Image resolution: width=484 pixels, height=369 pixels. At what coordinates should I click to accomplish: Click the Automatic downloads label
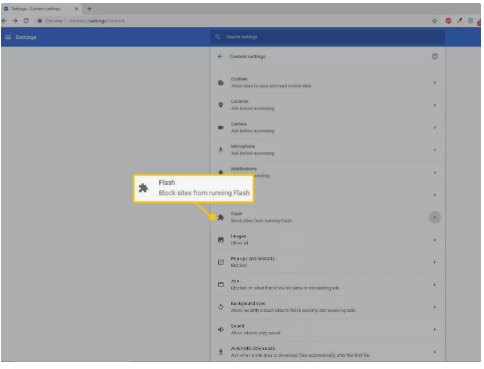tap(253, 348)
